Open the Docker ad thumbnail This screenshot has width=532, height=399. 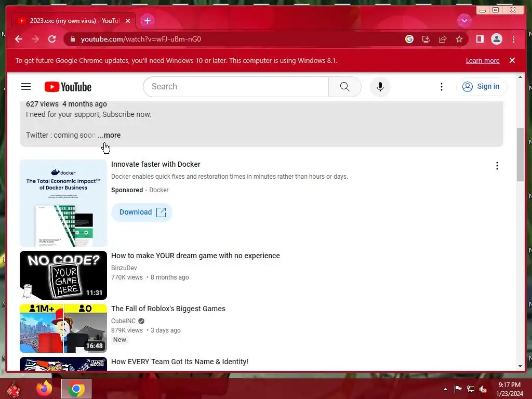point(63,203)
